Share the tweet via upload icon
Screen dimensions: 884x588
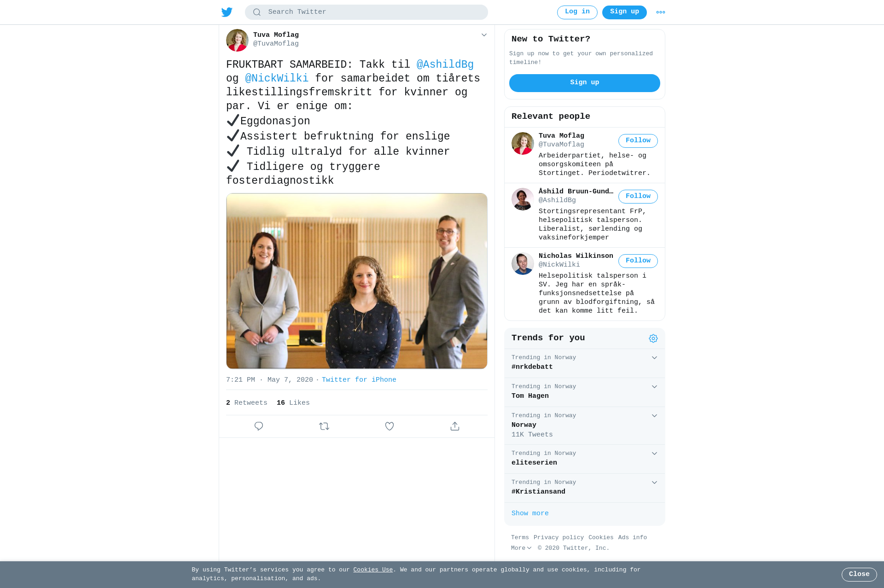click(x=455, y=426)
